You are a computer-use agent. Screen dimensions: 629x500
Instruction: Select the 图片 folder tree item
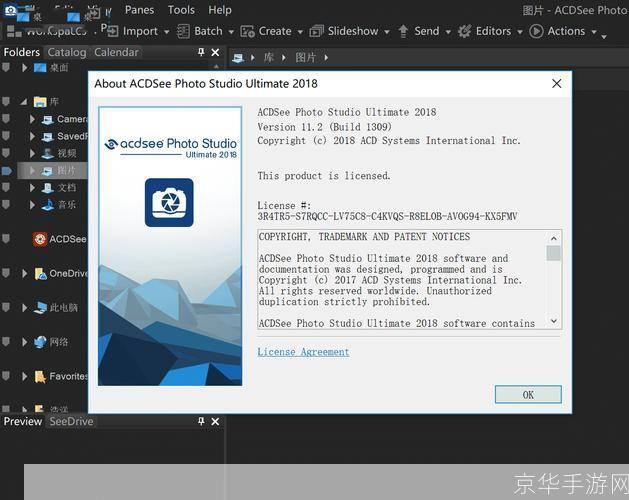click(x=59, y=171)
